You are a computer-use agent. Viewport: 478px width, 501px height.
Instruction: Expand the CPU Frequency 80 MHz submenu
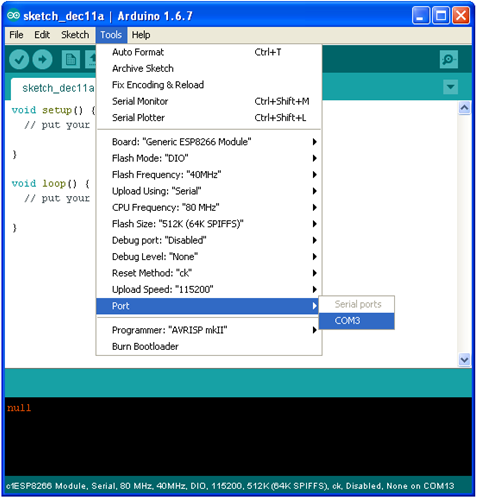pyautogui.click(x=209, y=207)
